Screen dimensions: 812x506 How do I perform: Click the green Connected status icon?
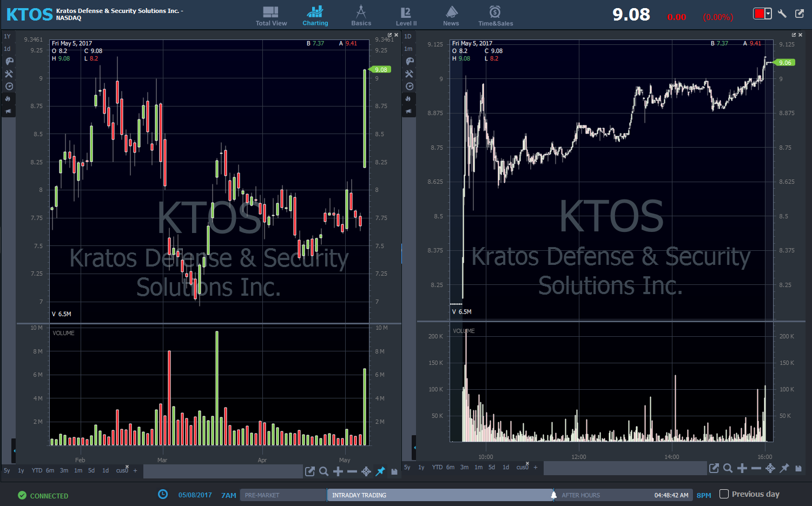(22, 495)
